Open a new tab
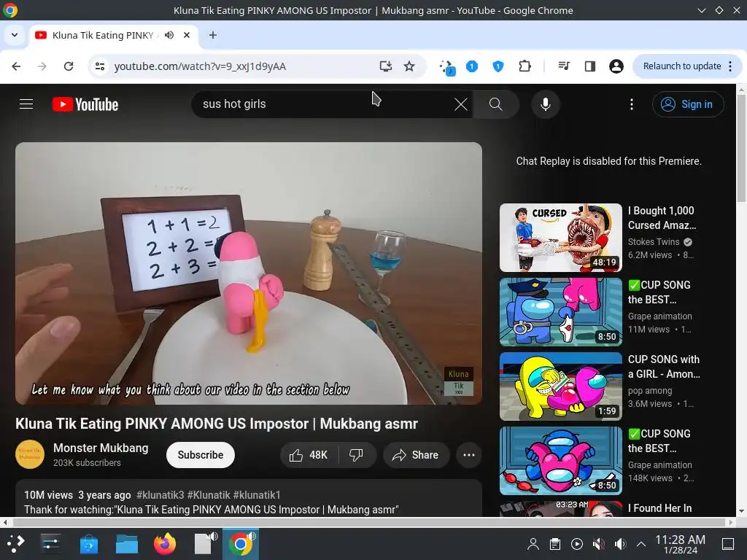The image size is (747, 560). tap(213, 35)
